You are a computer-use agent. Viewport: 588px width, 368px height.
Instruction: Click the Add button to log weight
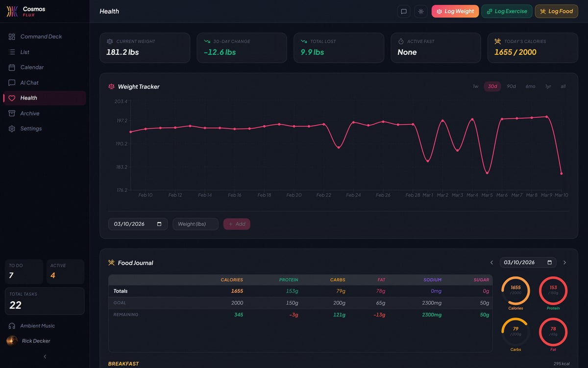237,223
